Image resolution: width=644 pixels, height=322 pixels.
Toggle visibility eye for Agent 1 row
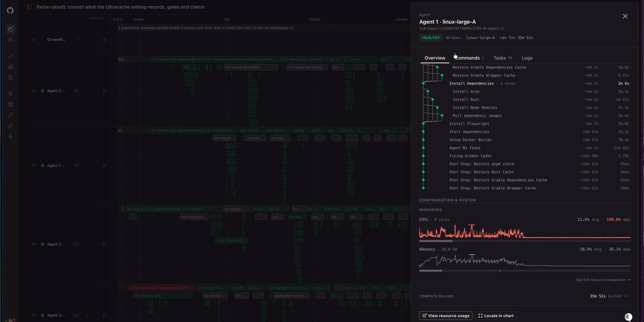105,166
